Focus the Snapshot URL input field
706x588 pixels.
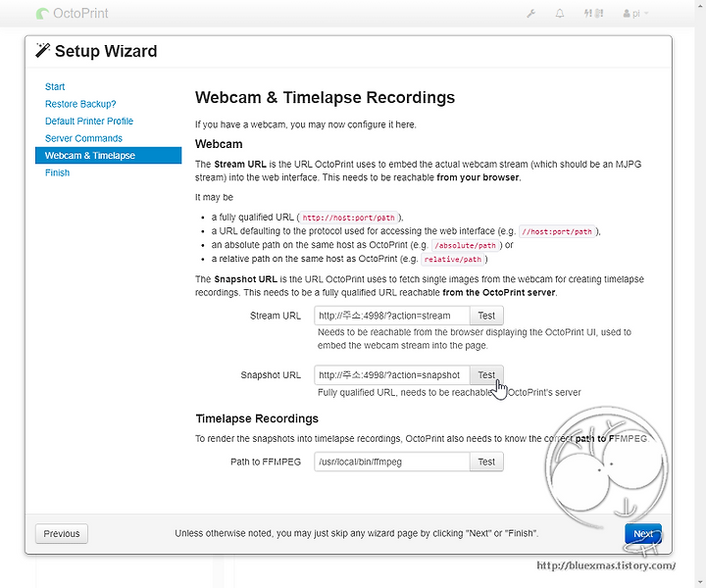(392, 374)
